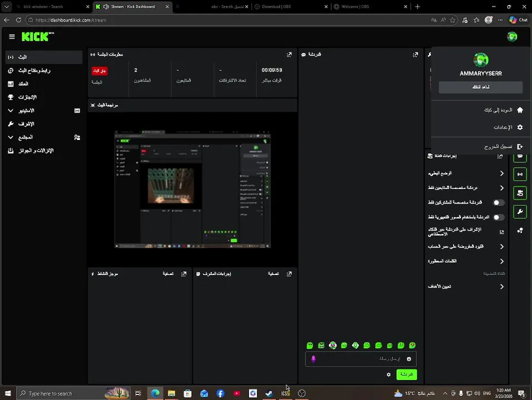532x400 pixels.
Task: Insert the angry square-faced green emote
Action: pyautogui.click(x=321, y=346)
